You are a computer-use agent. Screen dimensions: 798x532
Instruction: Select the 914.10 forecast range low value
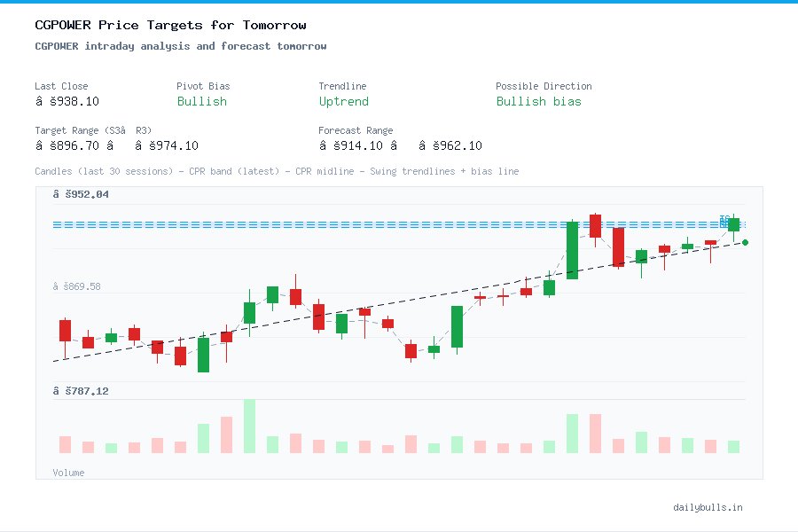tap(351, 145)
